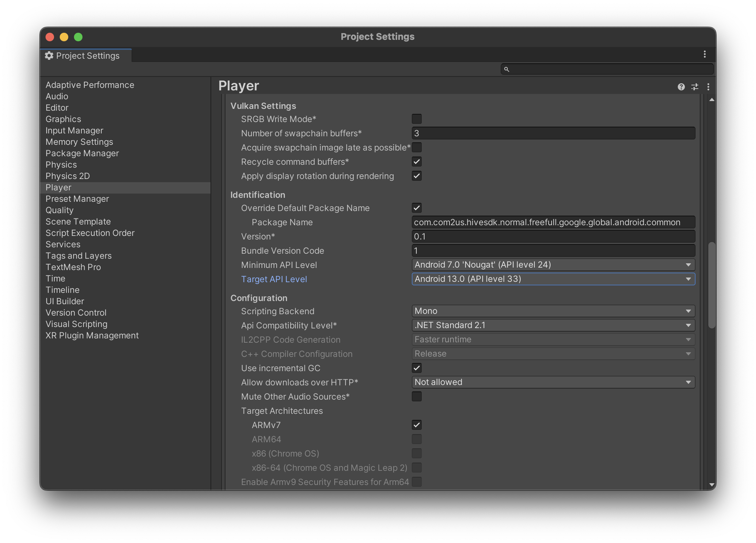Click the Target API Level label
The image size is (756, 543).
point(274,279)
